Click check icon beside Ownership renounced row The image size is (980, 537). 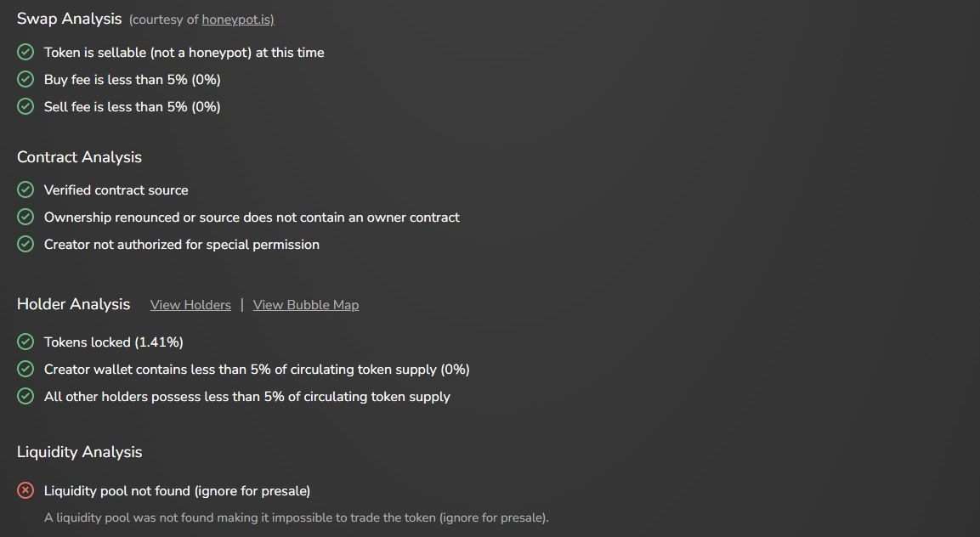[x=25, y=218]
